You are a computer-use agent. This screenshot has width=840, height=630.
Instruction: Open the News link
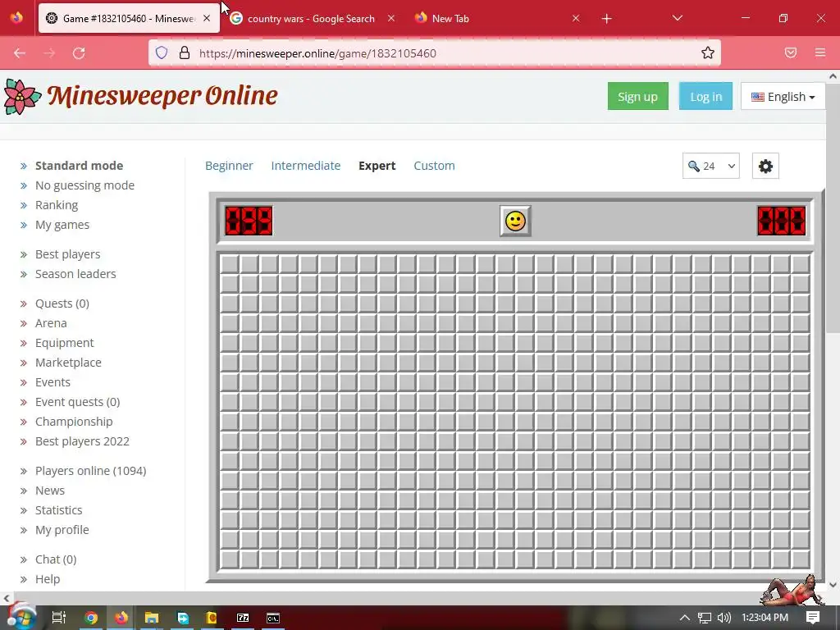[x=50, y=491]
